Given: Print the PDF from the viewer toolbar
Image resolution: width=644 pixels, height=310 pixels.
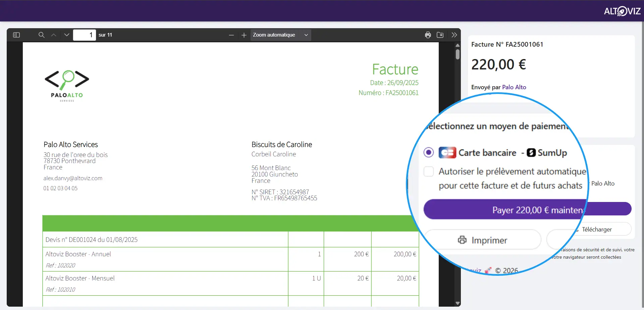Looking at the screenshot, I should click(428, 35).
